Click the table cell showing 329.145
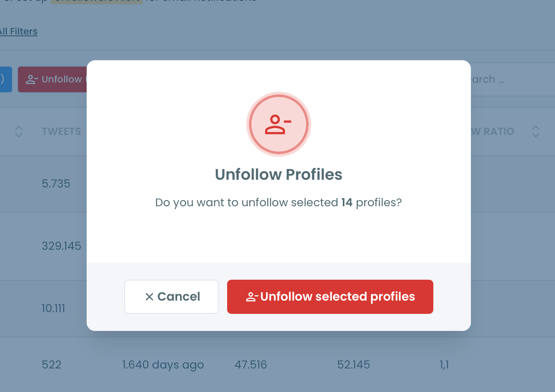This screenshot has height=392, width=555. [61, 246]
